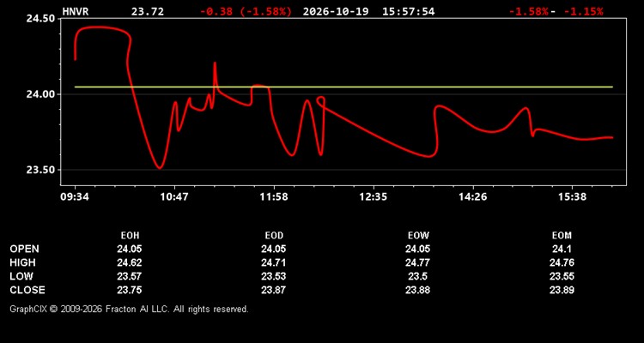Image resolution: width=644 pixels, height=343 pixels.
Task: Click the 24.00 price axis label
Action: point(40,94)
